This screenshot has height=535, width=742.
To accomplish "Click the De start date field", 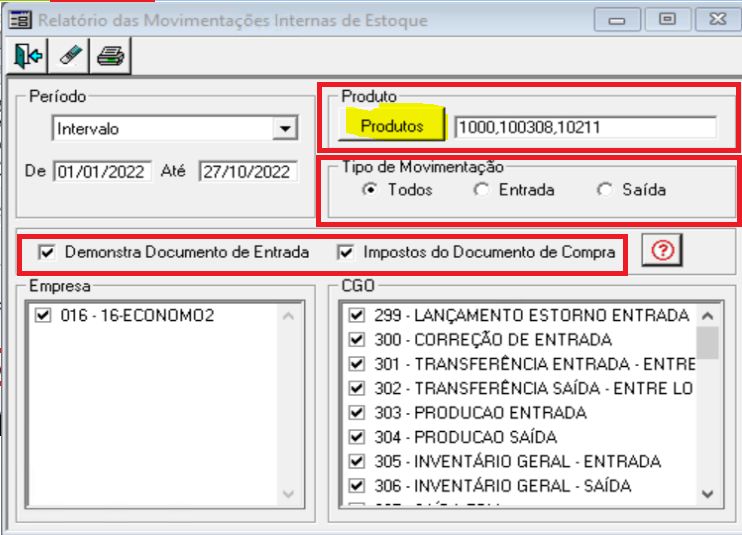I will tap(101, 172).
